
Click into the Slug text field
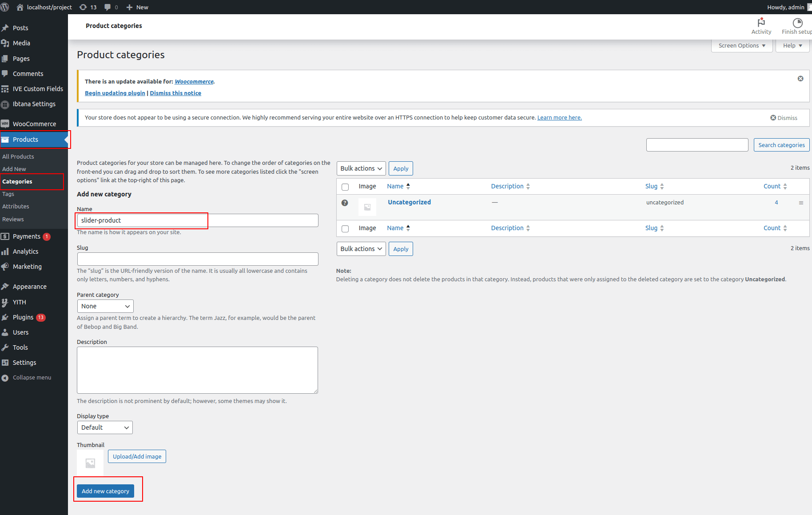point(198,259)
